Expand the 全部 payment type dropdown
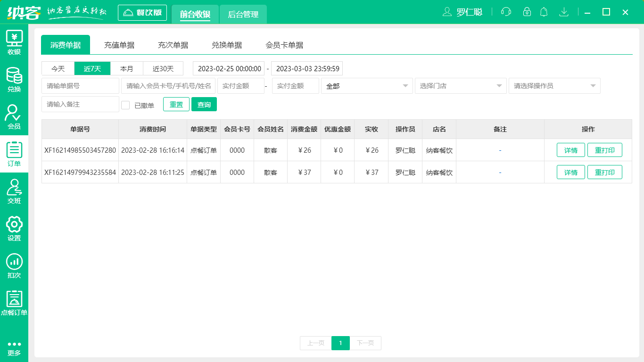This screenshot has height=362, width=644. (x=367, y=86)
